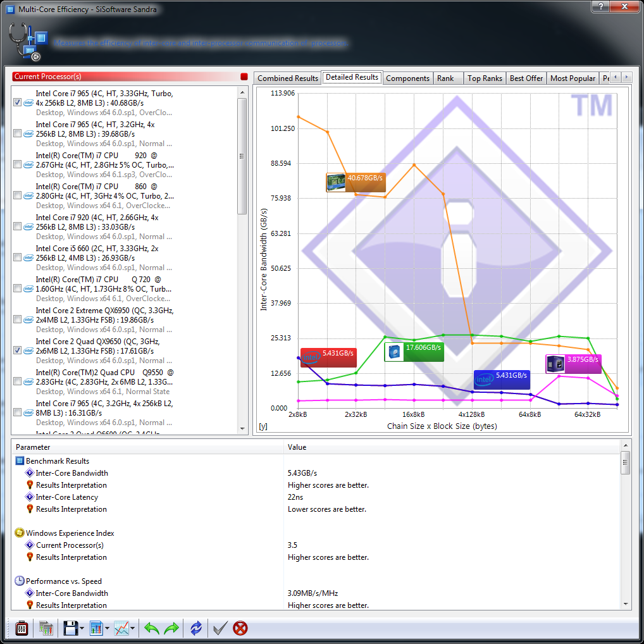Click the Parameter column header
Viewport: 644px width, 644px height.
coord(147,447)
